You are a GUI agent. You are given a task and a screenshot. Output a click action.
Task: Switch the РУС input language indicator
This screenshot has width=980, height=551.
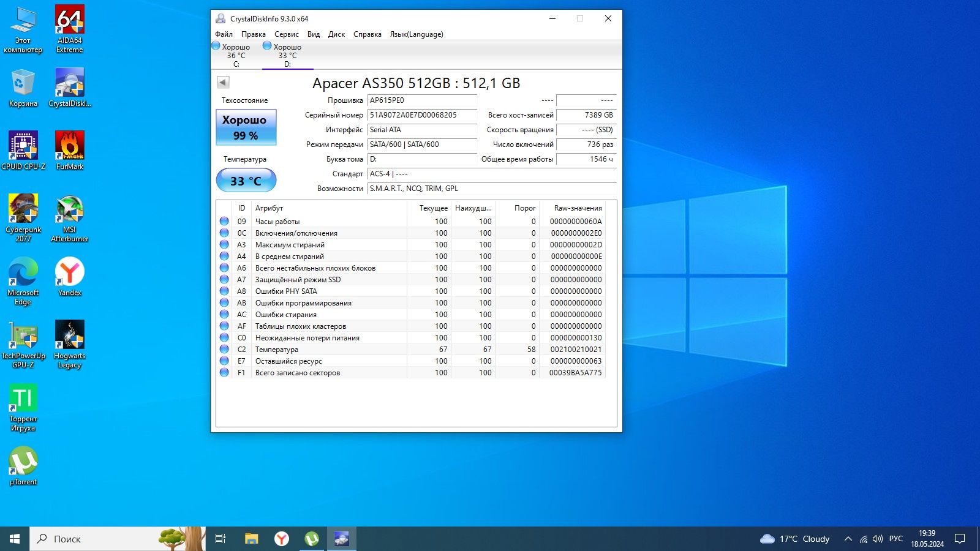click(x=896, y=539)
